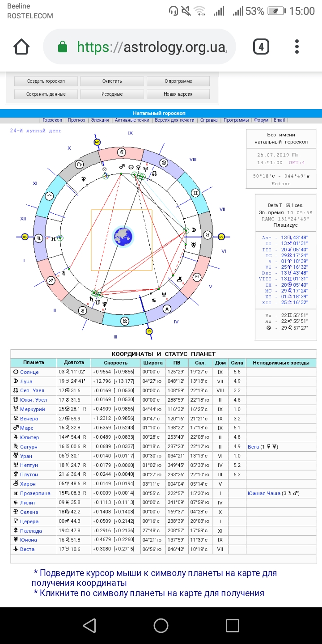Click the Очистить button
322x644 pixels.
pyautogui.click(x=112, y=81)
